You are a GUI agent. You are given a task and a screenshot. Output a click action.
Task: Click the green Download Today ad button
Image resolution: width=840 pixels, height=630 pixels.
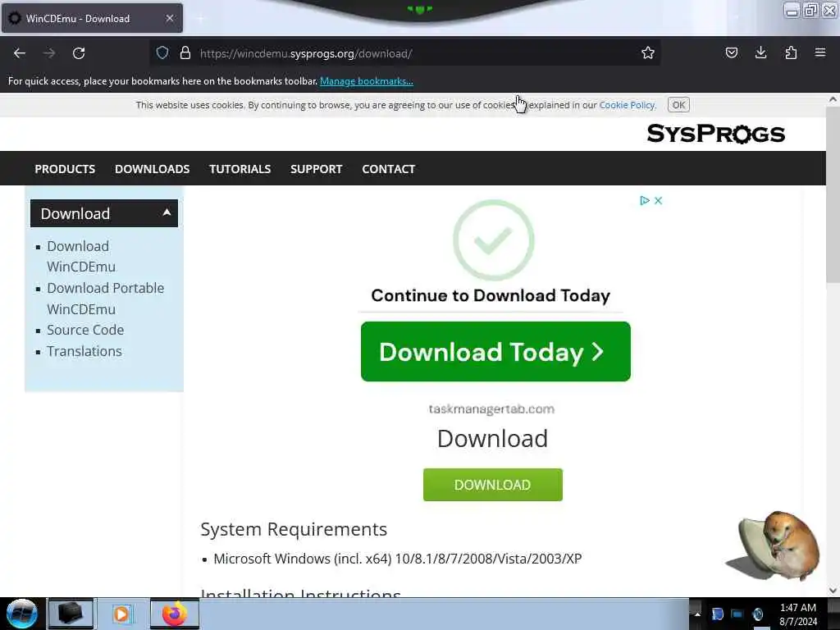point(495,351)
